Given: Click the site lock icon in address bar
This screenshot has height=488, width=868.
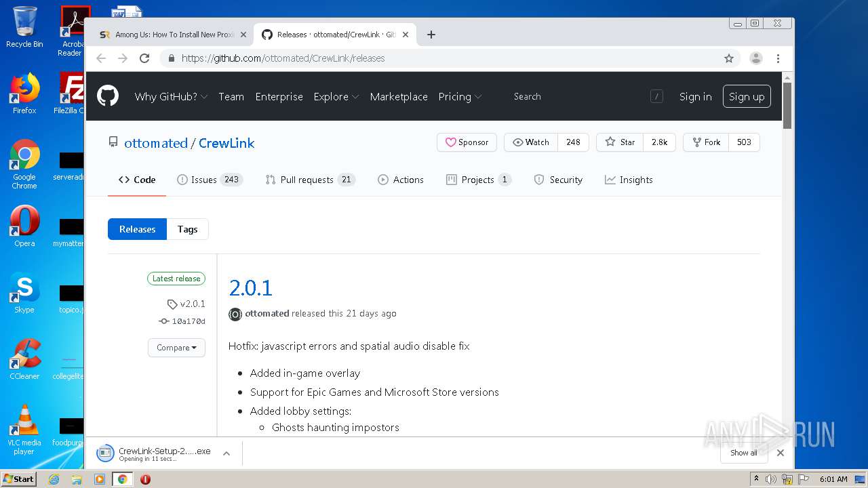Looking at the screenshot, I should point(171,58).
